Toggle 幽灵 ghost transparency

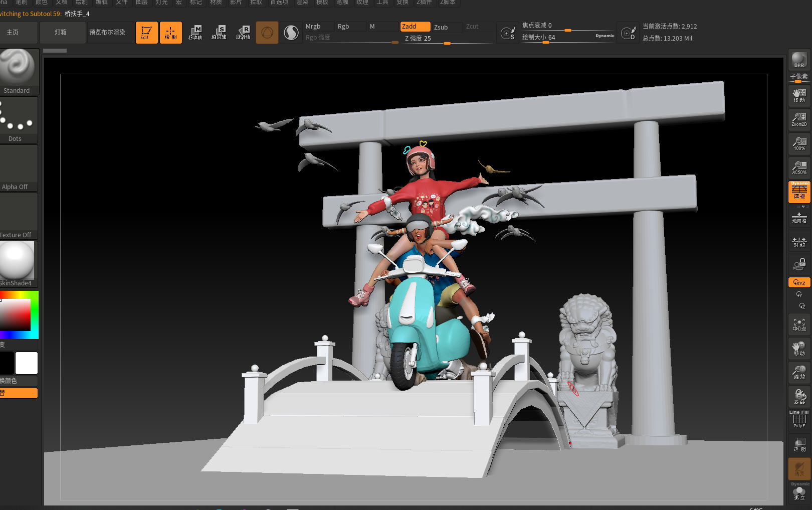coord(799,469)
